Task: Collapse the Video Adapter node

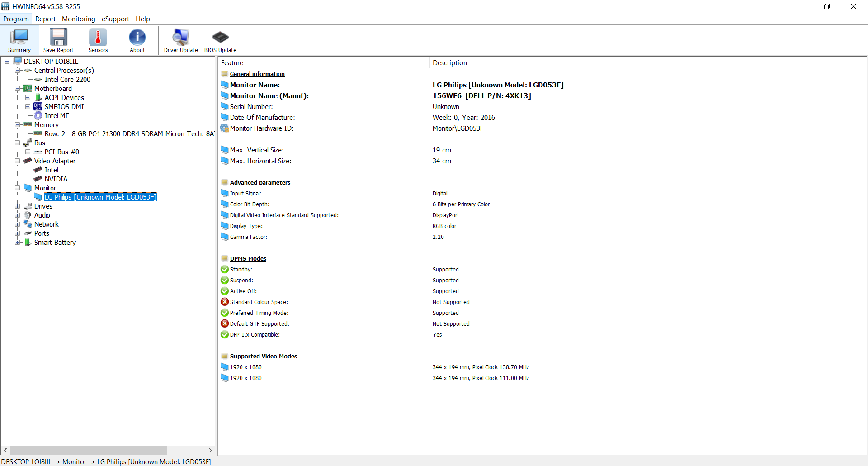Action: tap(17, 161)
